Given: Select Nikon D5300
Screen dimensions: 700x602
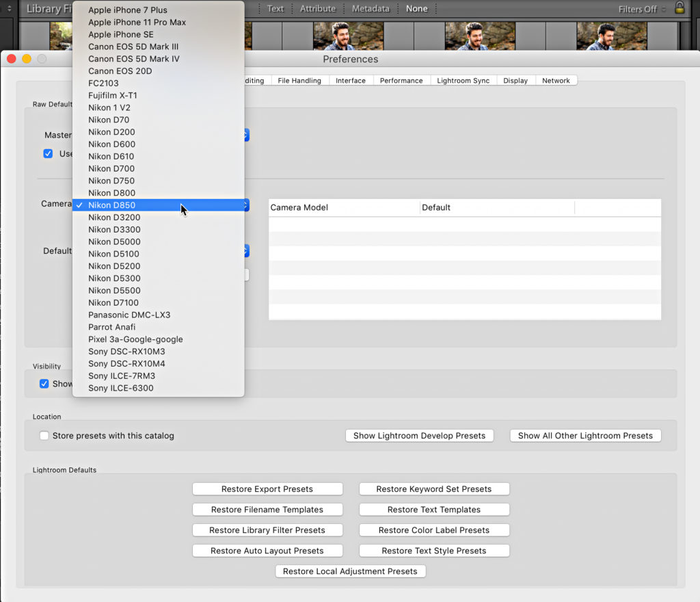Looking at the screenshot, I should [x=159, y=278].
